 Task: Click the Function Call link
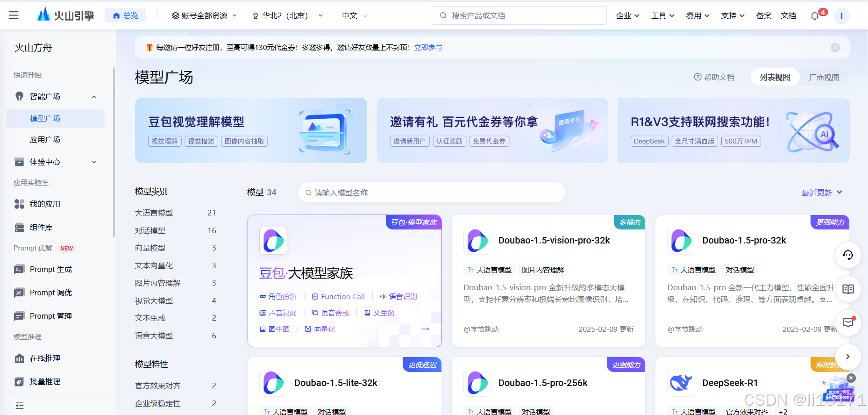[338, 296]
